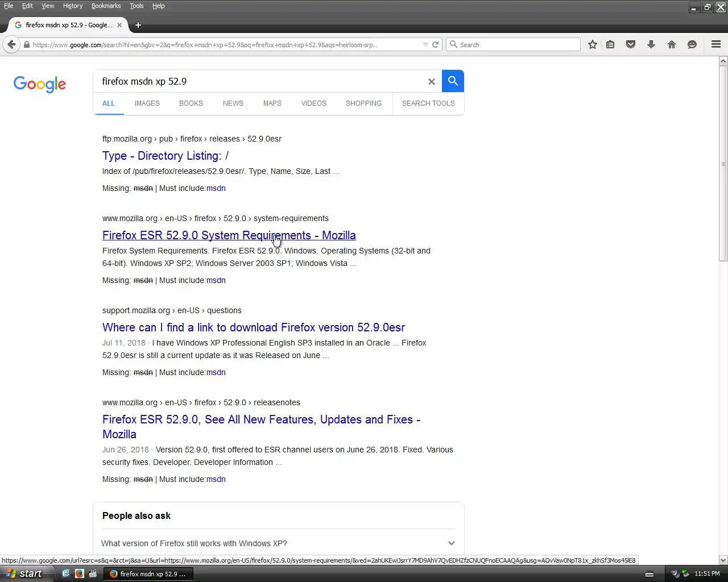This screenshot has width=728, height=582.
Task: Switch to NEWS results tab
Action: 233,103
